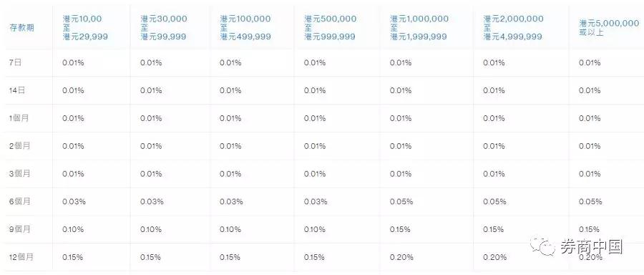Click the 港元500,000 至 港元999,999 header
Viewport: 644px width, 275px height.
point(331,27)
